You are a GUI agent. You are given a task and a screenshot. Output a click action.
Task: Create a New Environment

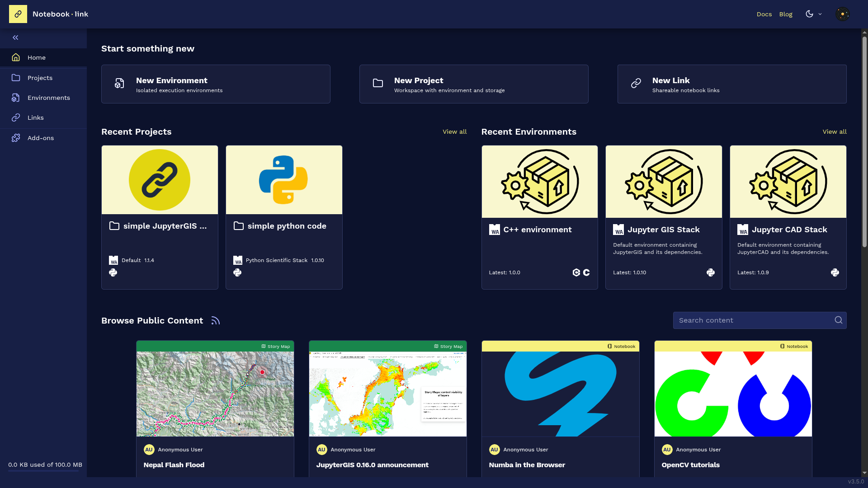216,84
